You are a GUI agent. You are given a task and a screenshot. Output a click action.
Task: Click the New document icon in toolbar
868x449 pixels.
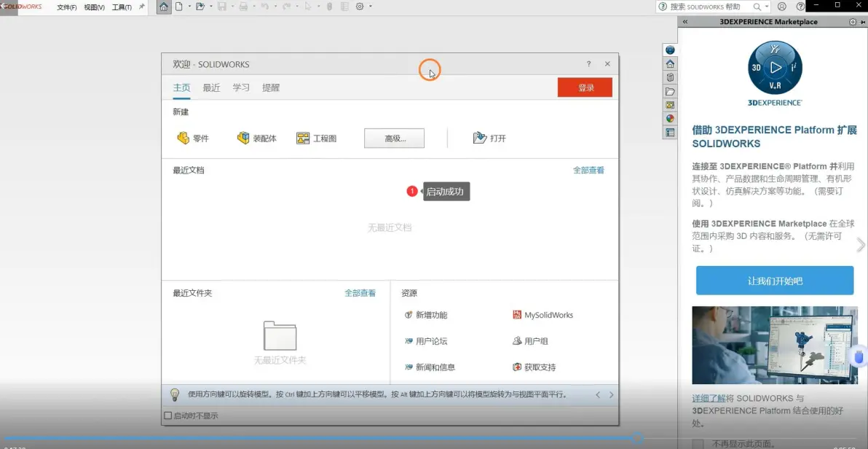point(179,7)
